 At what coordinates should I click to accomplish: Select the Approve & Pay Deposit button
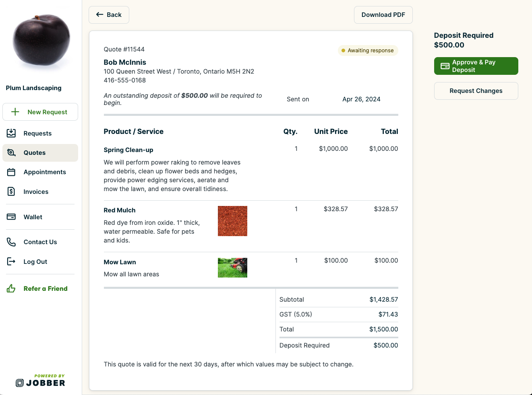pos(476,66)
